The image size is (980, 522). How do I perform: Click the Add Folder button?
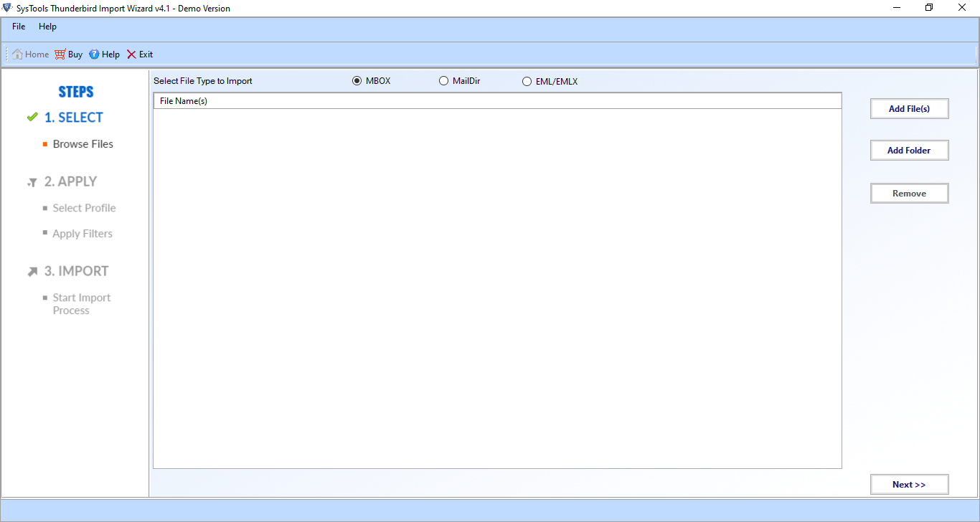(909, 151)
